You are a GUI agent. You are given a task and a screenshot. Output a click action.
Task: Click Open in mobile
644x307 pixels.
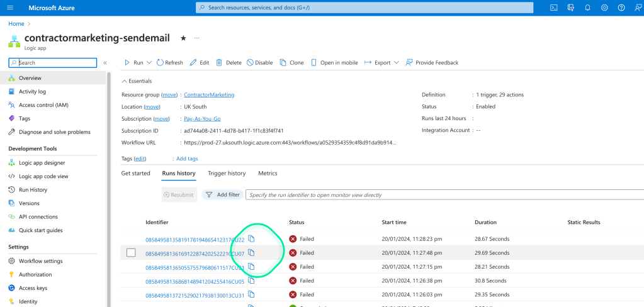point(334,63)
